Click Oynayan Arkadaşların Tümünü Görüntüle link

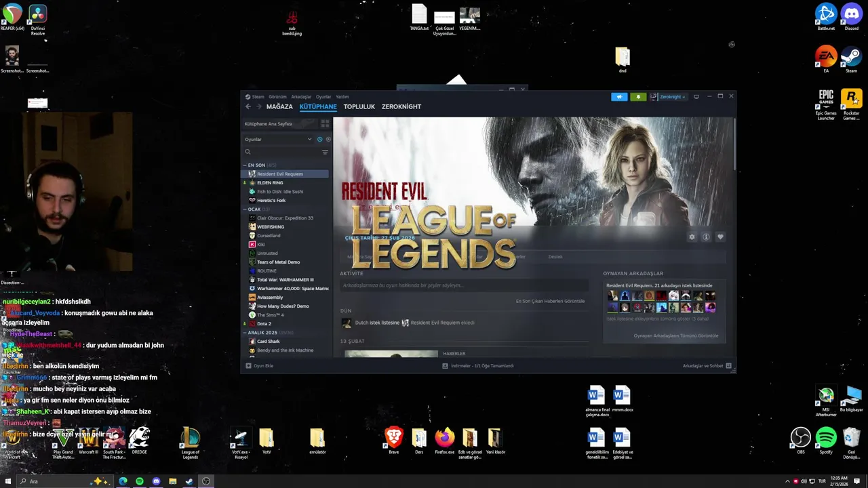pyautogui.click(x=675, y=335)
